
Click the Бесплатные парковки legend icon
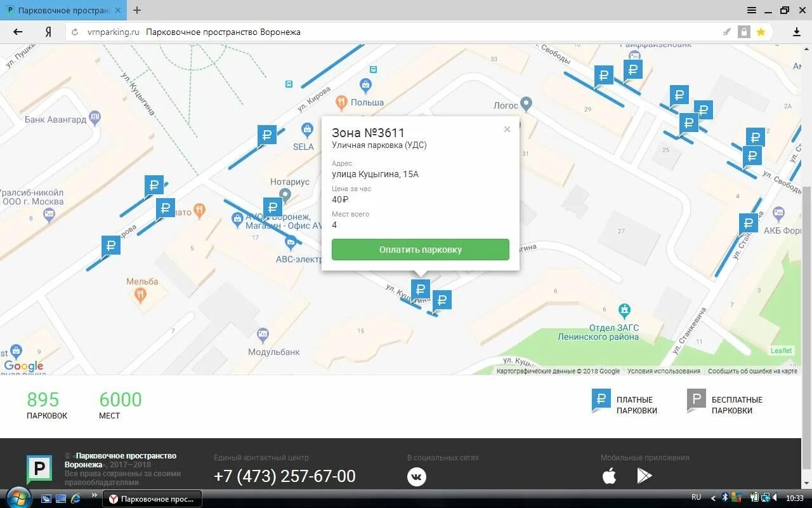(696, 401)
